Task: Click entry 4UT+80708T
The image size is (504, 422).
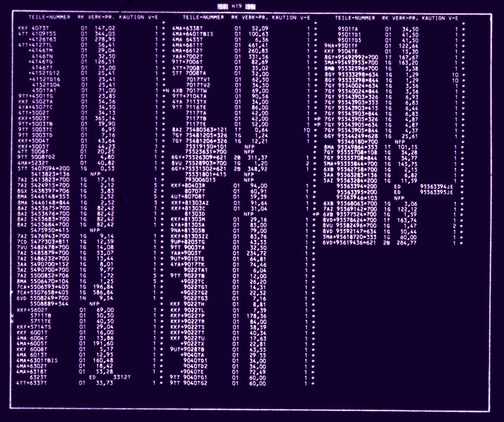Action: [x=188, y=197]
